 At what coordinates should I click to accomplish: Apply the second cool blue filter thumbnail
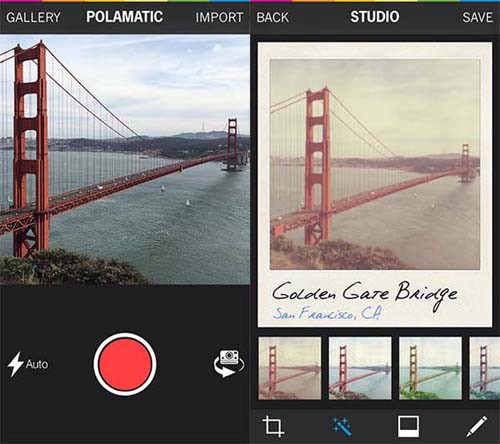360,368
